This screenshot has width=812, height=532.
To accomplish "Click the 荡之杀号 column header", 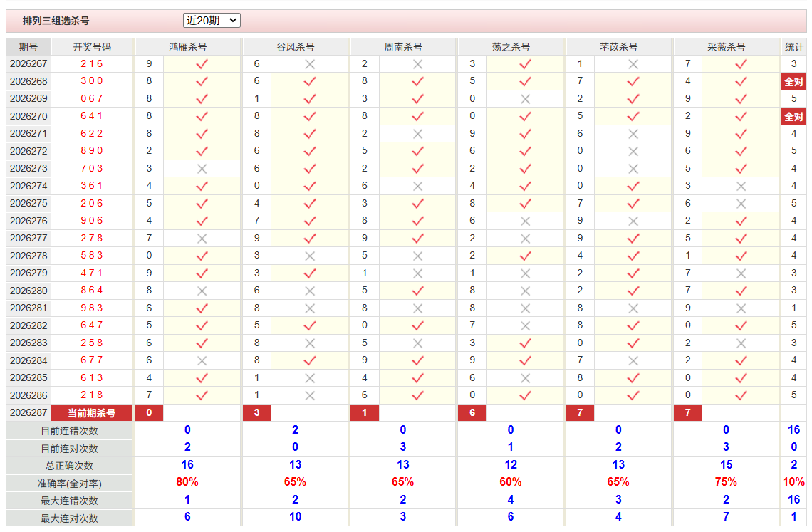I will [511, 47].
